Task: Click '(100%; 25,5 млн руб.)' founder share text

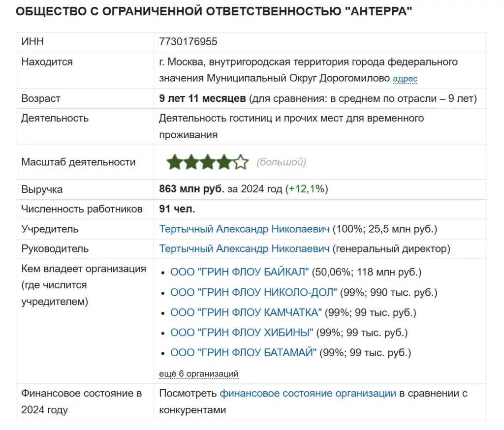Action: tap(385, 229)
